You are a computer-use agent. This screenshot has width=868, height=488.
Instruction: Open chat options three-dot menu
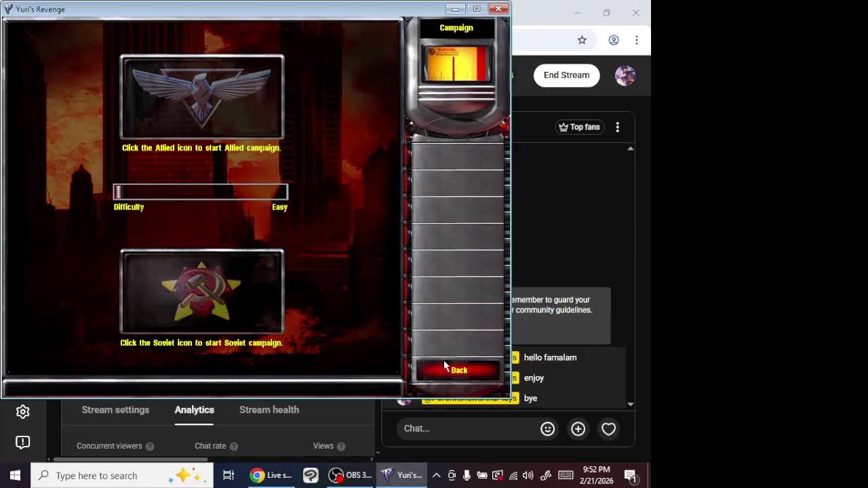point(617,127)
